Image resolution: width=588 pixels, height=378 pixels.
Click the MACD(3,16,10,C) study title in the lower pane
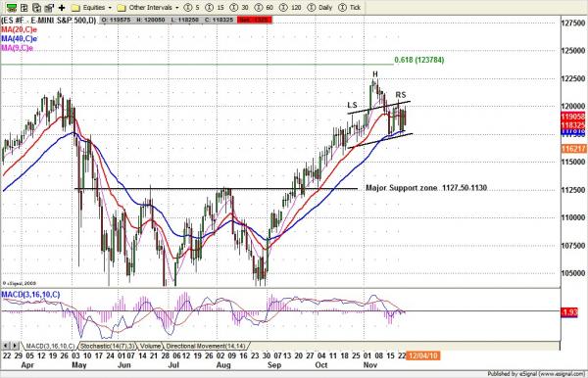[30, 295]
